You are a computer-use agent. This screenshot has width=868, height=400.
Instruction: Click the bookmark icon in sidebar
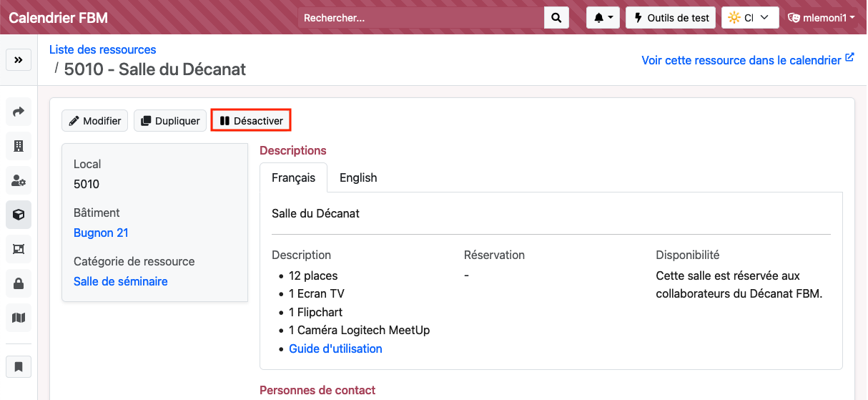[x=19, y=367]
